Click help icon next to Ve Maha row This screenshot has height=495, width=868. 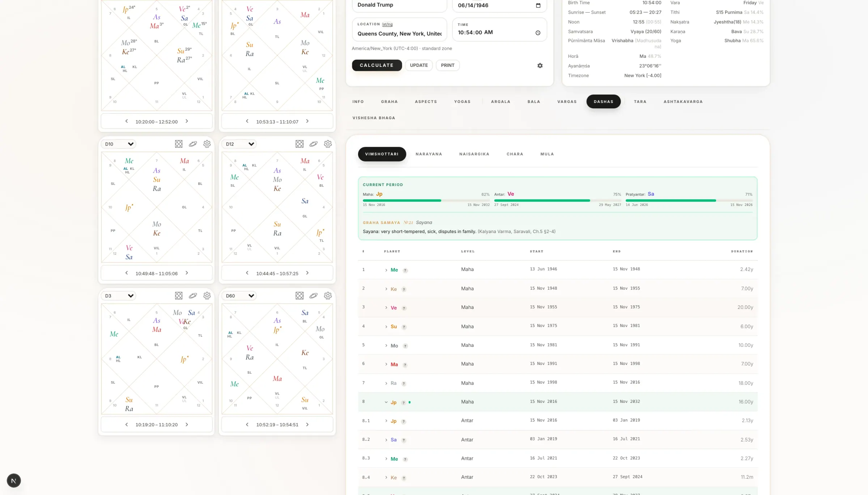[404, 308]
